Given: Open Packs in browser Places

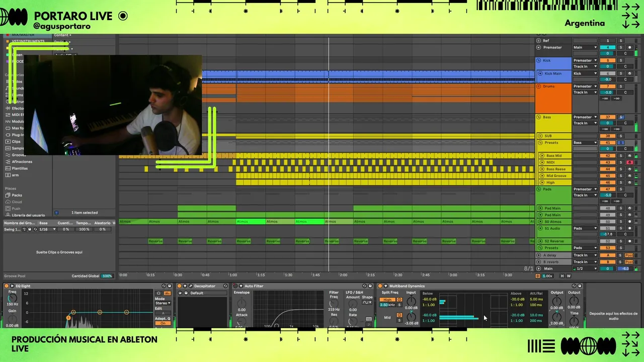Looking at the screenshot, I should coord(17,195).
